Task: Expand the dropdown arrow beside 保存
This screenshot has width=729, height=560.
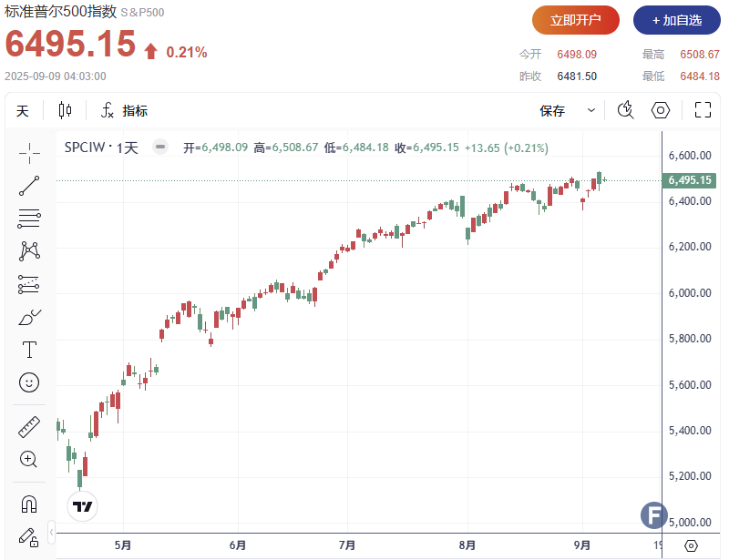Action: click(x=591, y=111)
